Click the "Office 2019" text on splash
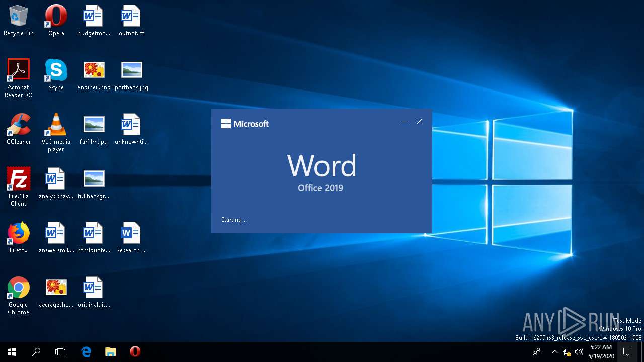The image size is (644, 362). point(320,188)
